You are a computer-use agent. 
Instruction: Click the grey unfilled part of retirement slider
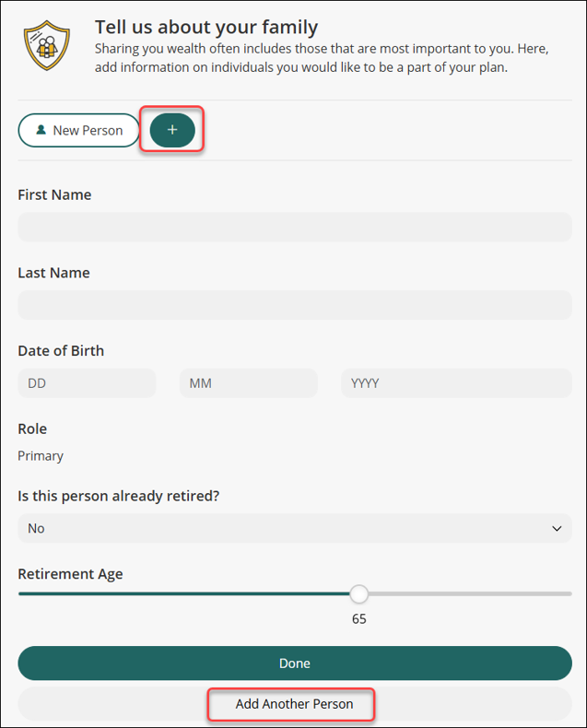point(469,593)
